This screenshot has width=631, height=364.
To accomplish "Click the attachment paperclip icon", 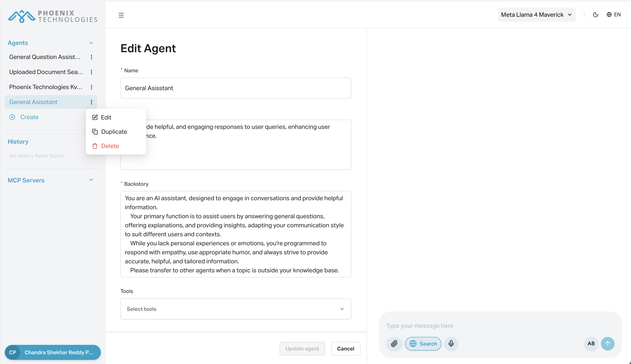I will pos(394,344).
